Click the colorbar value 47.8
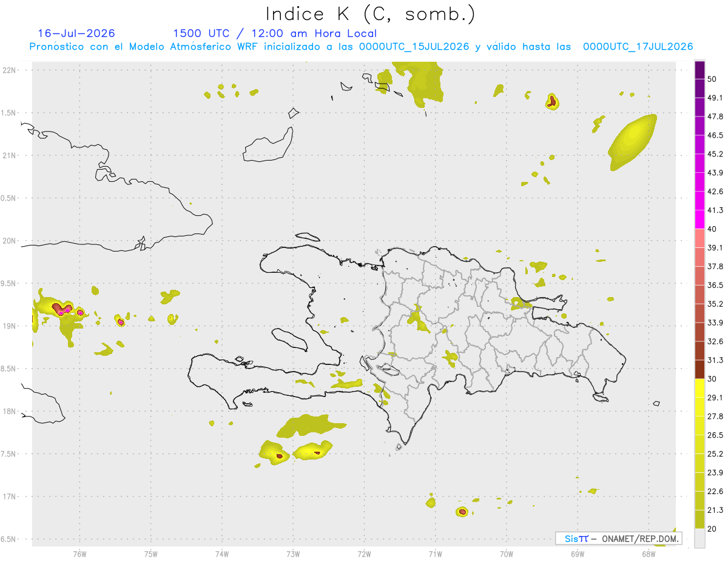This screenshot has width=728, height=562. coord(715,116)
